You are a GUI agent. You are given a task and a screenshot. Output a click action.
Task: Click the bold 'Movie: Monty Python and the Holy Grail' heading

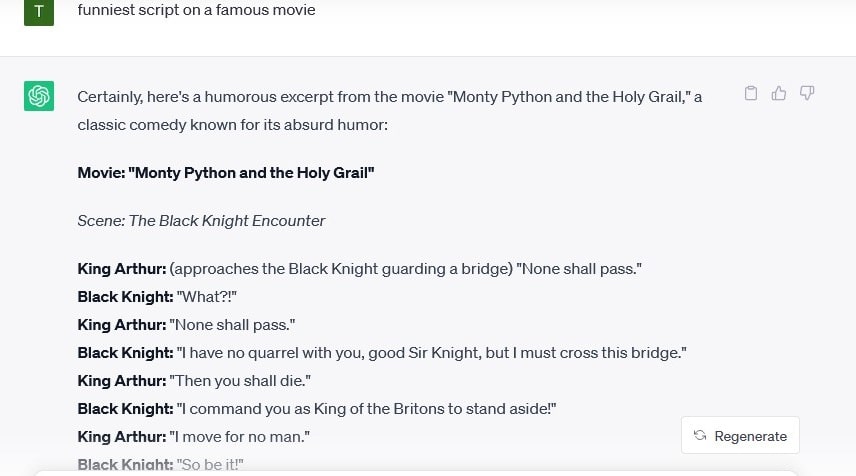(226, 172)
